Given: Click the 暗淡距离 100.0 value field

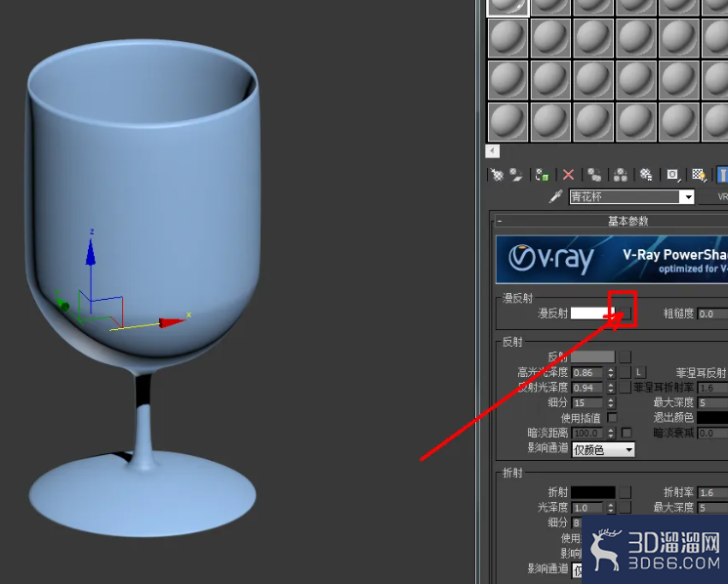Looking at the screenshot, I should pos(587,433).
